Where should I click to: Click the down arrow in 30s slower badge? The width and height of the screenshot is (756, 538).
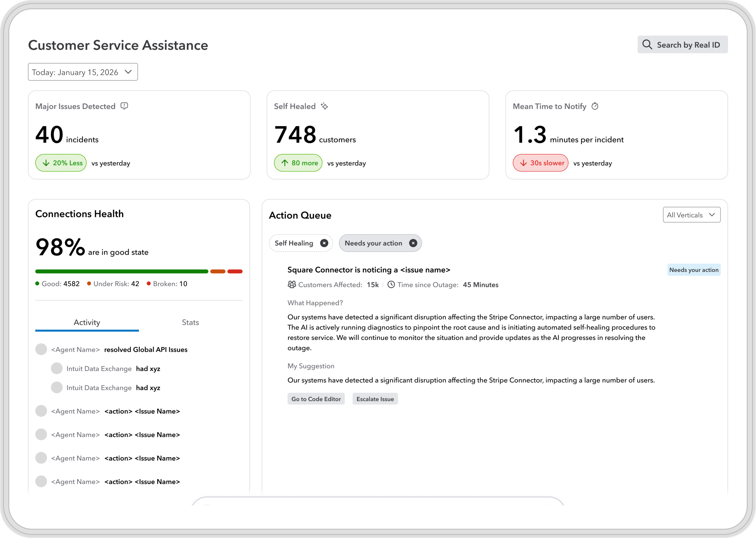tap(523, 163)
